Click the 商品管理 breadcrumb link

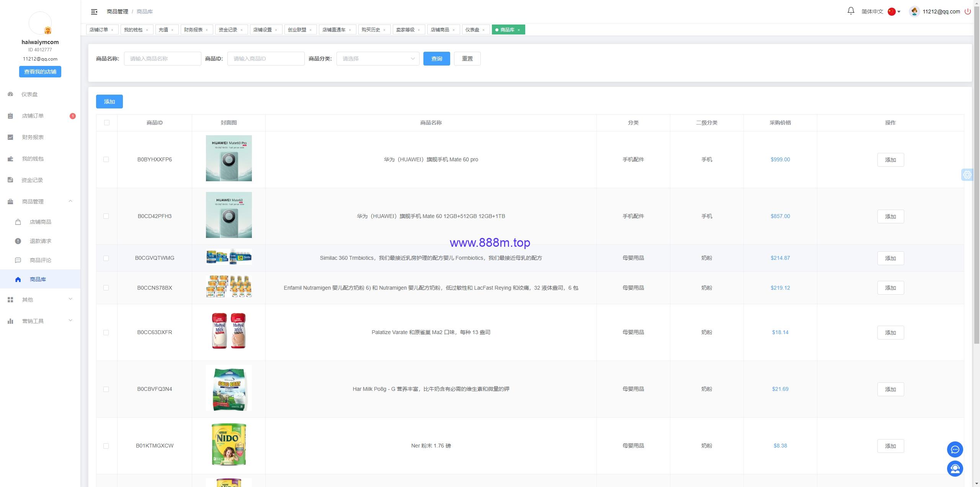118,11
